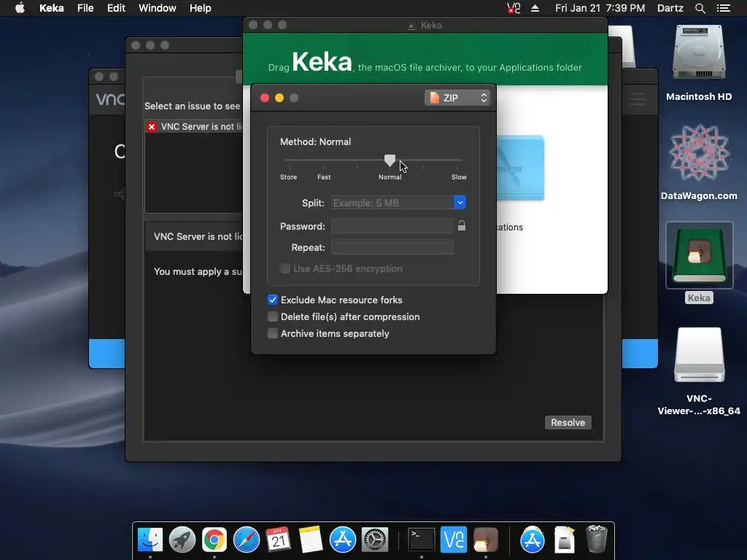Open the Help menu
747x560 pixels.
200,8
